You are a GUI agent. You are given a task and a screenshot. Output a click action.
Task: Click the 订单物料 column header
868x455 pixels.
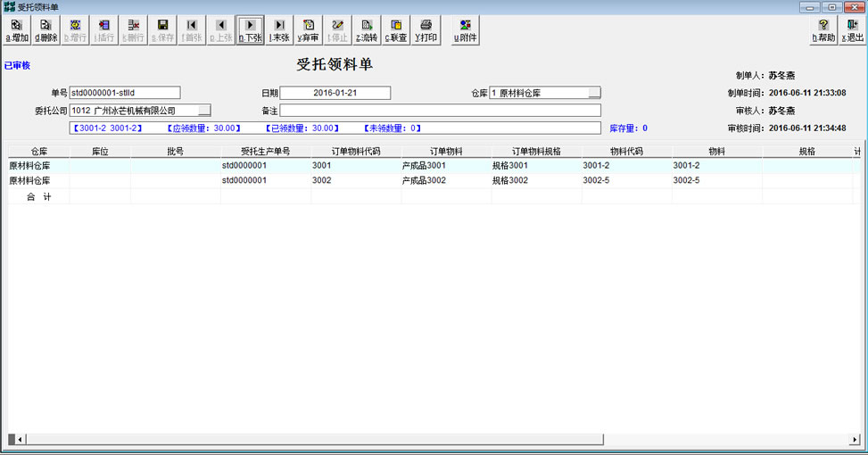(446, 151)
